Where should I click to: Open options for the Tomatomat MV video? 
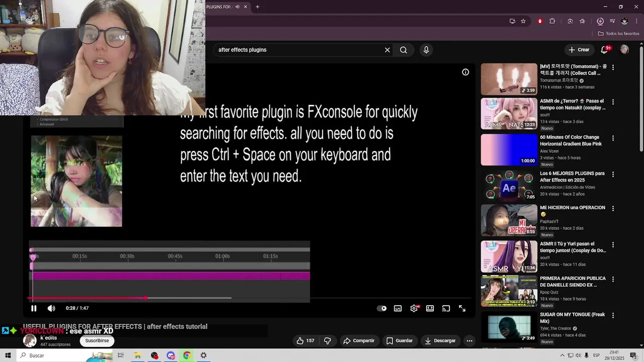point(613,67)
